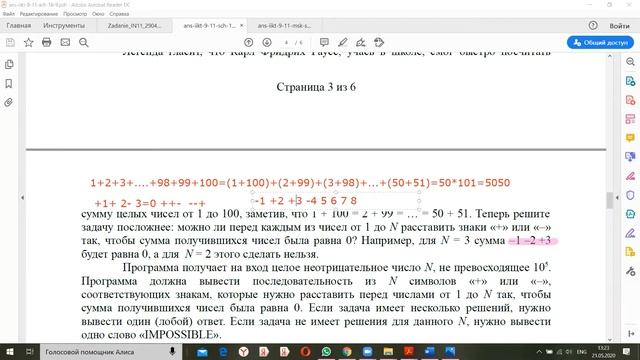Switch to the Tools tab
This screenshot has height=360, width=640.
(64, 25)
